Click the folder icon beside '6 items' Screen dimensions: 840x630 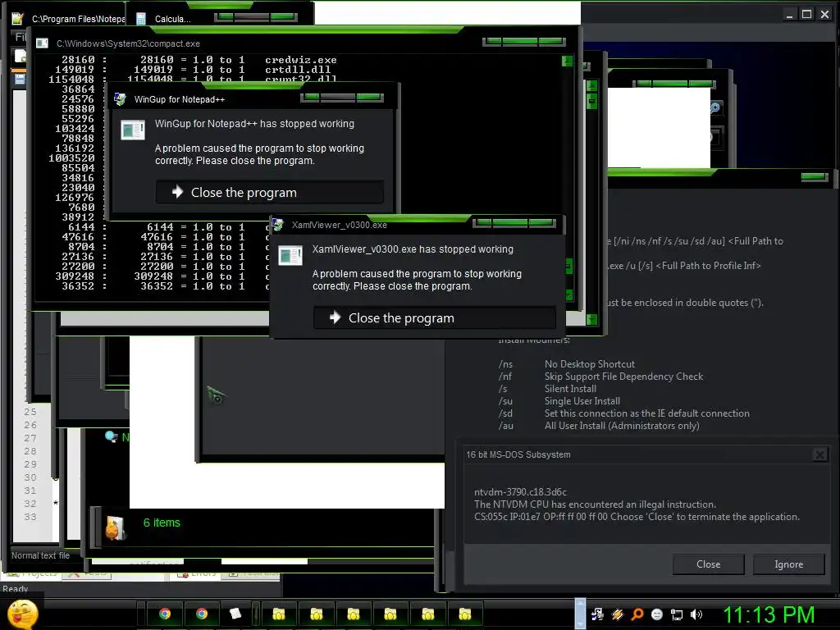point(115,527)
